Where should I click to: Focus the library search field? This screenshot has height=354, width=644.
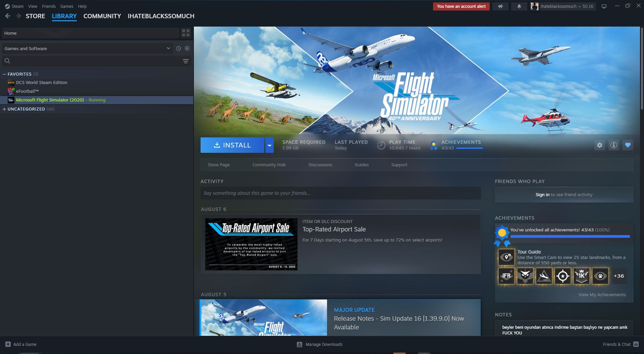tap(91, 61)
